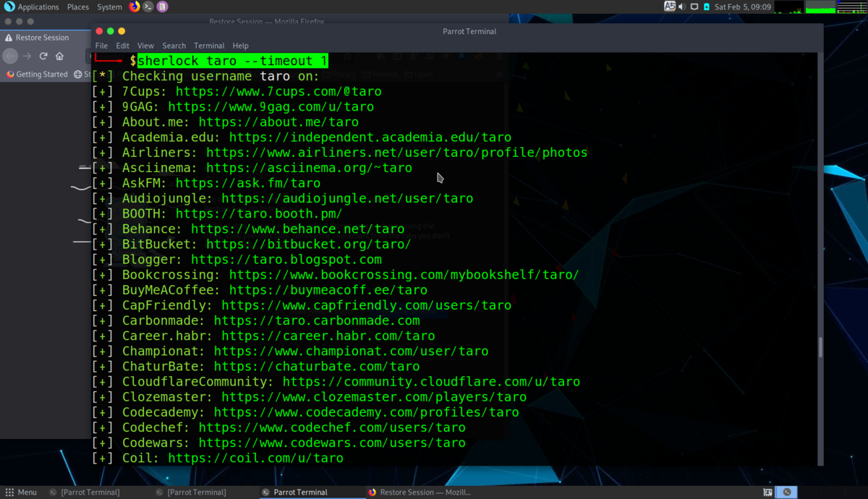This screenshot has height=499, width=868.
Task: Click Firefox forward arrow button
Action: pos(27,56)
